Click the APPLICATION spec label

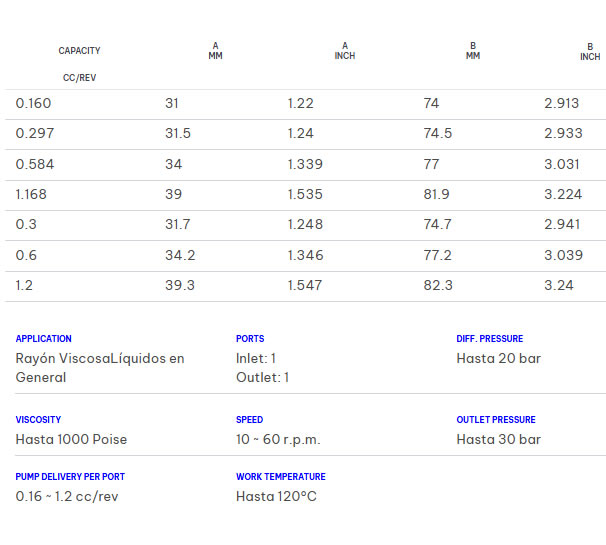(x=44, y=339)
